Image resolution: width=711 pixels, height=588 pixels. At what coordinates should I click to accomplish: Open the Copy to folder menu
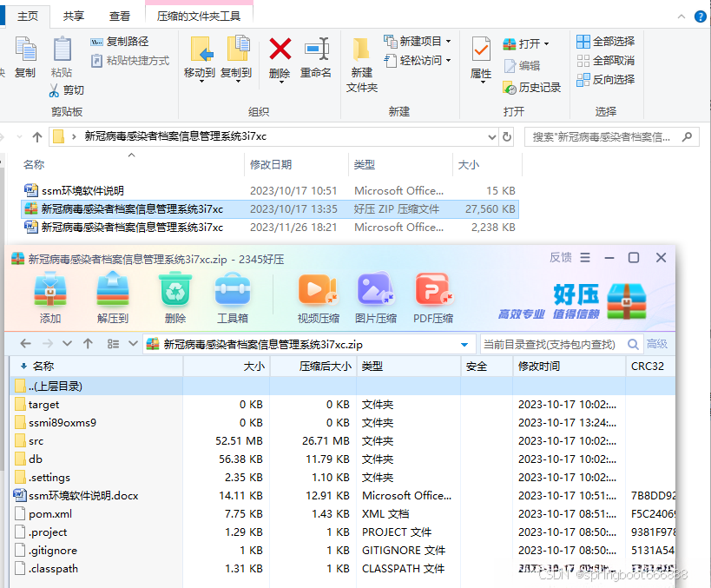click(x=236, y=57)
